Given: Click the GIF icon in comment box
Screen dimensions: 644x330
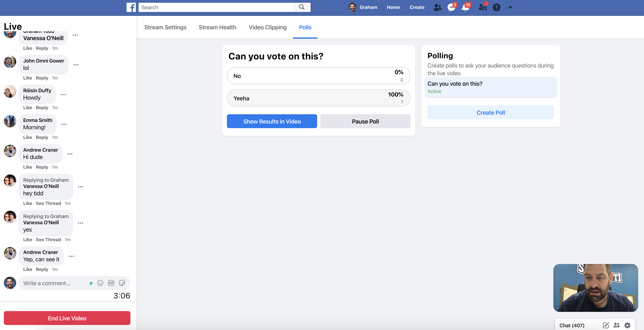Looking at the screenshot, I should [111, 283].
